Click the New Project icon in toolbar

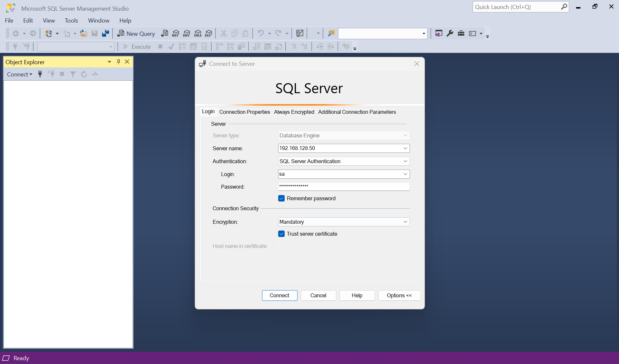(48, 34)
